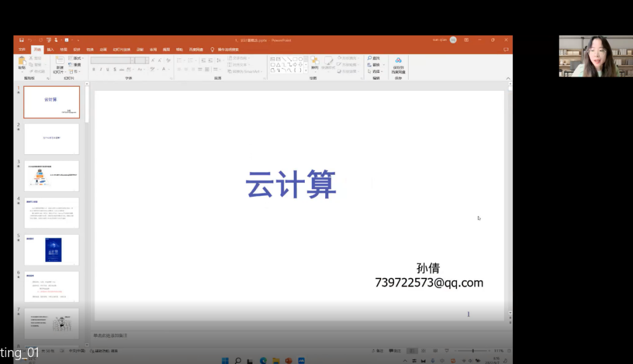Click the numbered list icon
633x364 pixels.
[191, 60]
